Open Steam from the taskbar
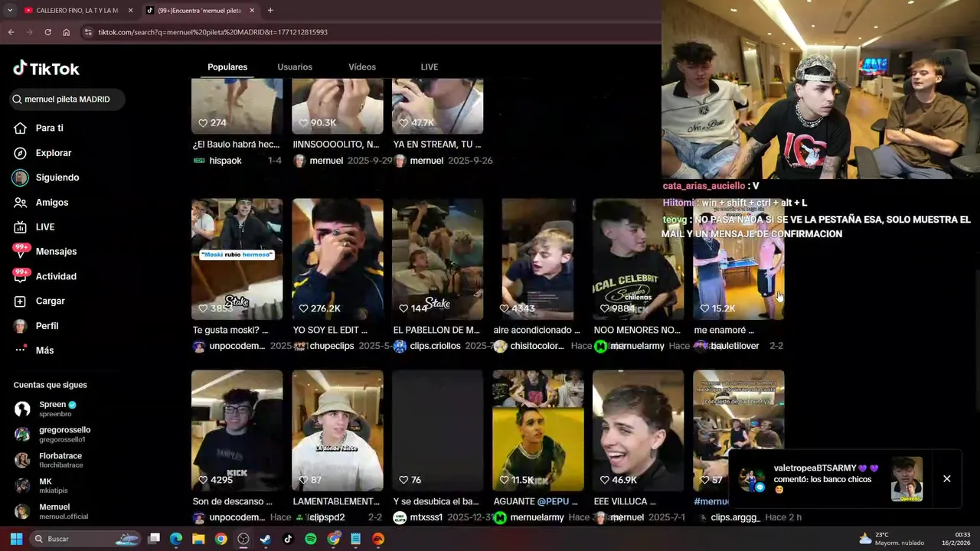Screen dimensions: 980x551 tap(266, 539)
